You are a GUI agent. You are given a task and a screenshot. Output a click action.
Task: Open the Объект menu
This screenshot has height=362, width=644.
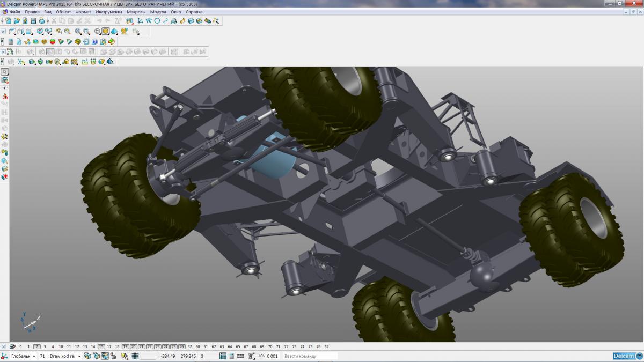(x=63, y=11)
